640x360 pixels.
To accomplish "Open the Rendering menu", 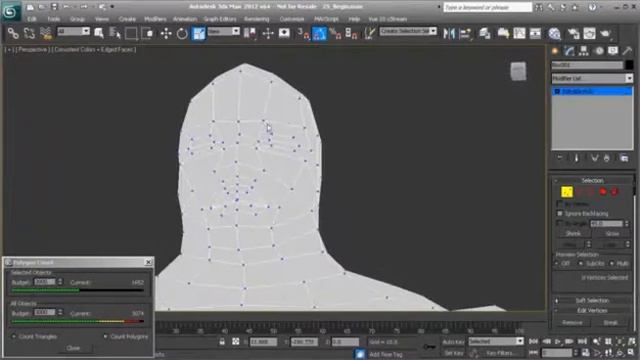I will (x=257, y=19).
